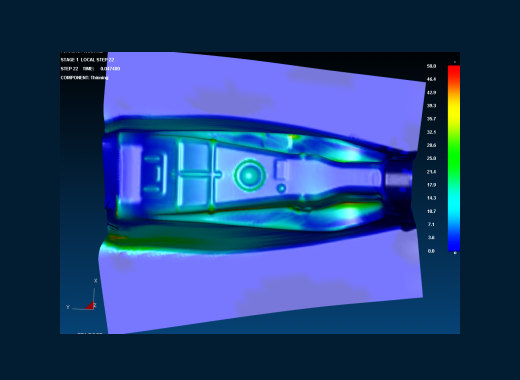Click the XYZ axis orientation triad
520x380 pixels.
82,295
